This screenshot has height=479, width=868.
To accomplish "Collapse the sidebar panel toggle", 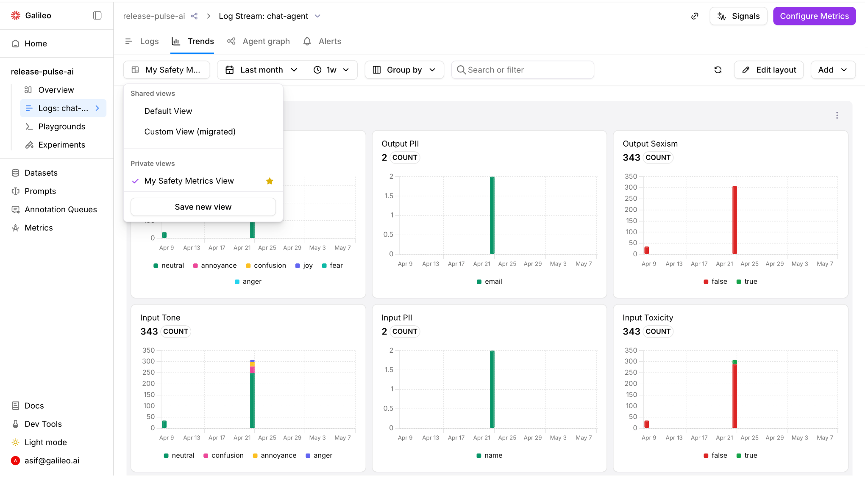I will pyautogui.click(x=97, y=15).
